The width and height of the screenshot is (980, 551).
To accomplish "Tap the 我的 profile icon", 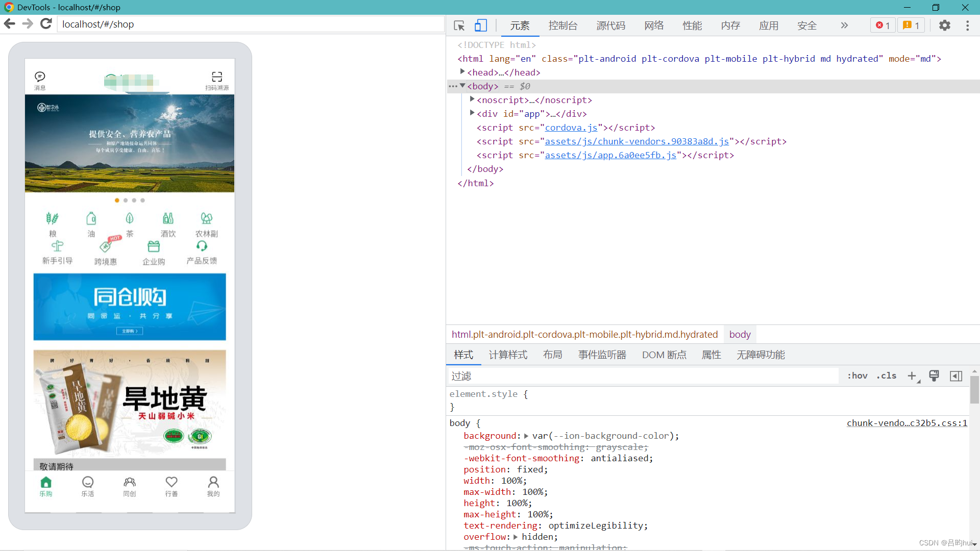I will (x=213, y=482).
